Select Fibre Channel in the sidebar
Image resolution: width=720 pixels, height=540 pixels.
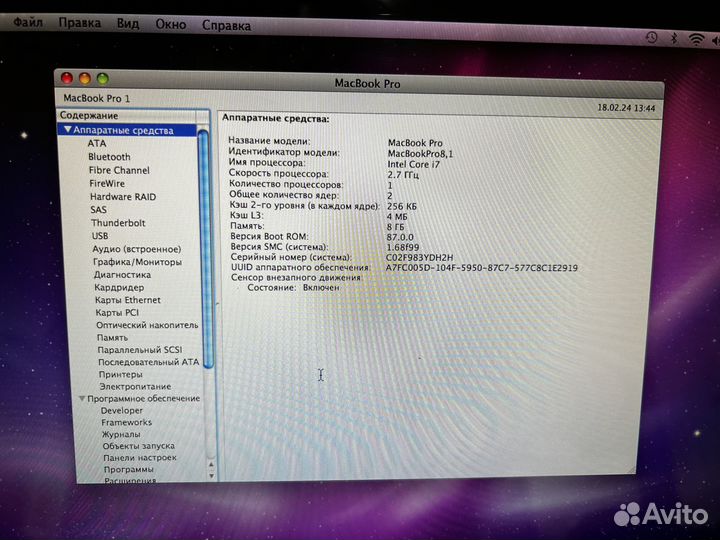coord(119,170)
